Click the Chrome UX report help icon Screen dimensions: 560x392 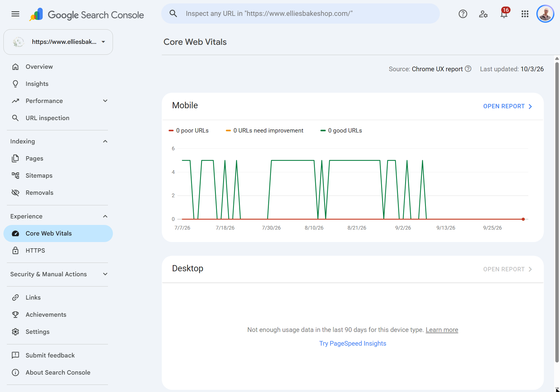468,69
